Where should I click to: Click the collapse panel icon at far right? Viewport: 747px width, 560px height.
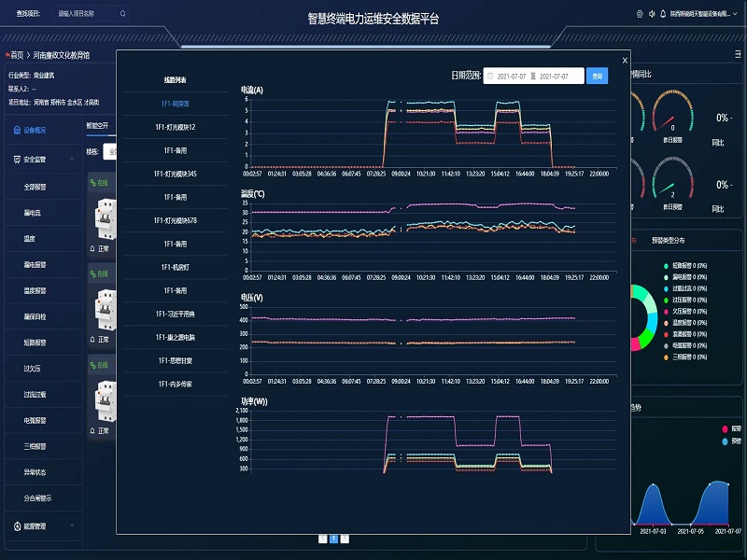click(x=738, y=55)
